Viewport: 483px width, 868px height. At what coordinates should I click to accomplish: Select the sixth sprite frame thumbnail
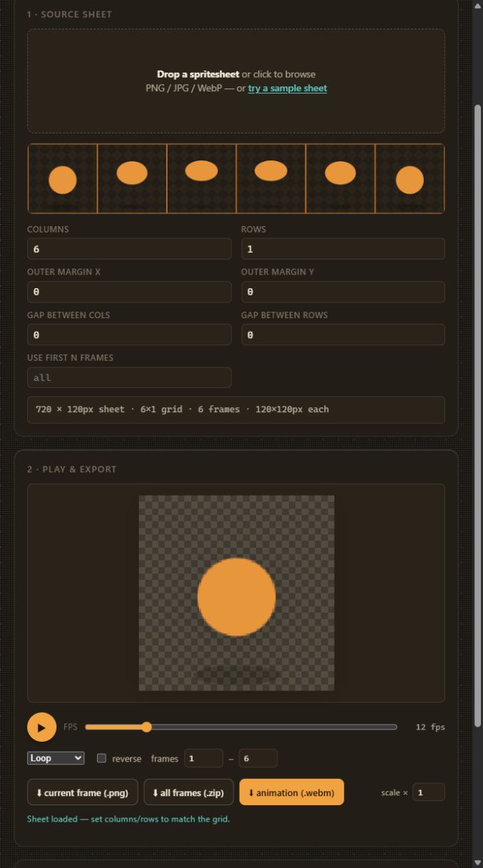[x=410, y=178]
